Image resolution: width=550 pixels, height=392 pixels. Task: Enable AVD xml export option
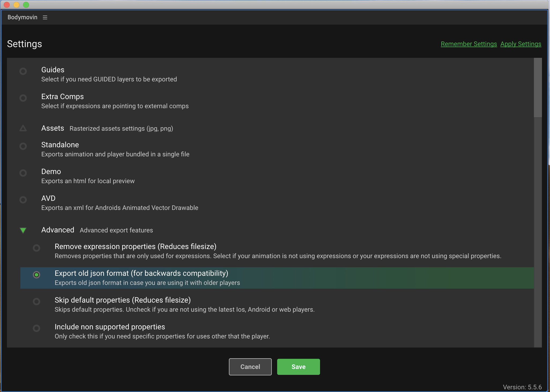[x=23, y=200]
